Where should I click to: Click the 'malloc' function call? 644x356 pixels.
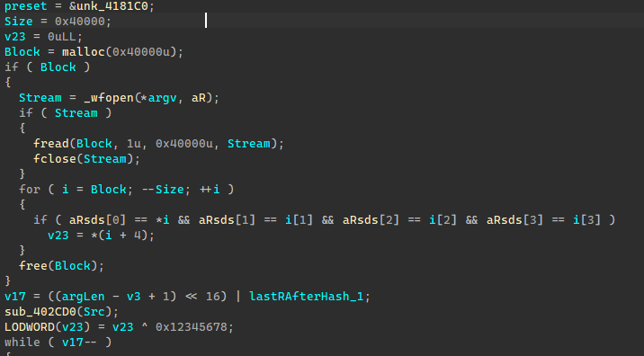click(x=84, y=52)
